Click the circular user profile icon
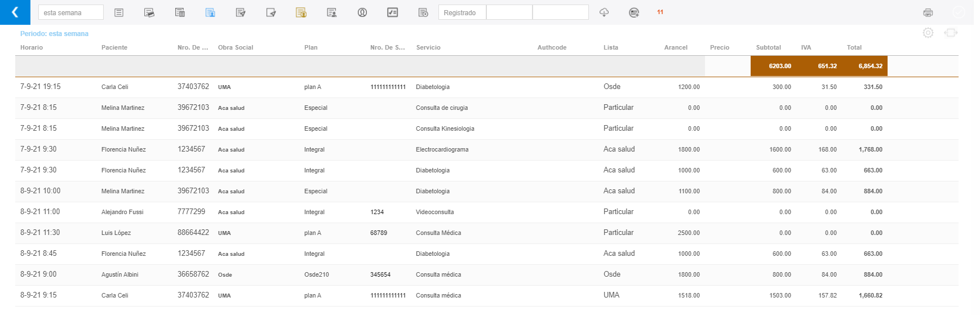980x315 pixels. (362, 12)
